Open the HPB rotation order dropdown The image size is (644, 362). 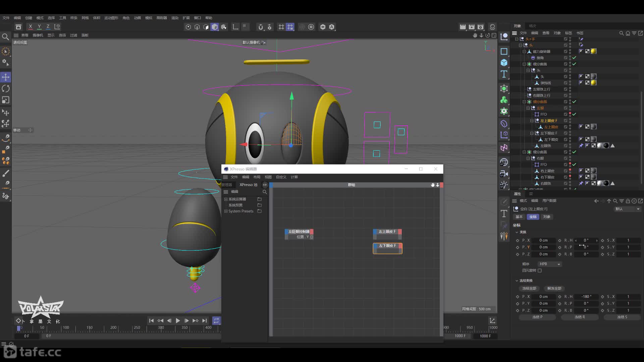coord(550,264)
